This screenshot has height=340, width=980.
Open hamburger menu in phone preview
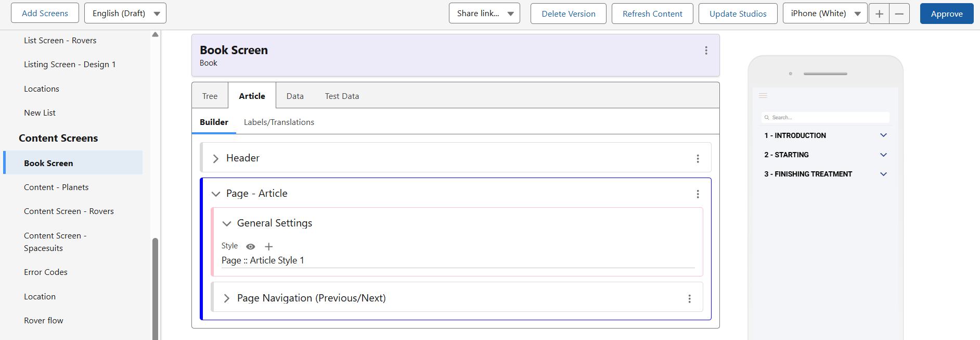point(763,96)
